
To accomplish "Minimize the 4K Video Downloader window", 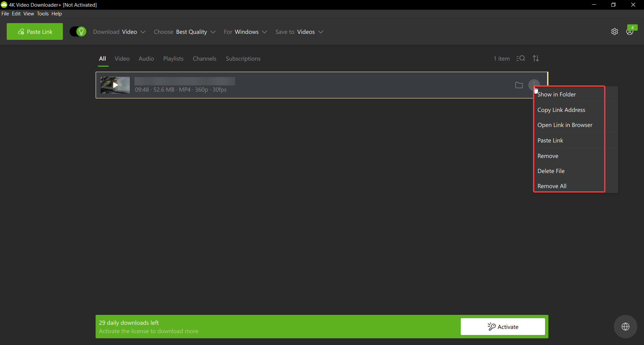I will pos(594,5).
